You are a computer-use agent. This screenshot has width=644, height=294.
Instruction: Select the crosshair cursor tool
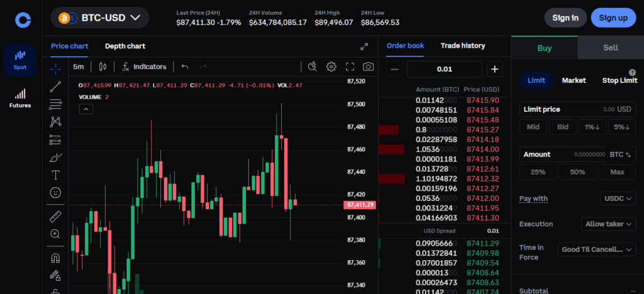click(55, 69)
